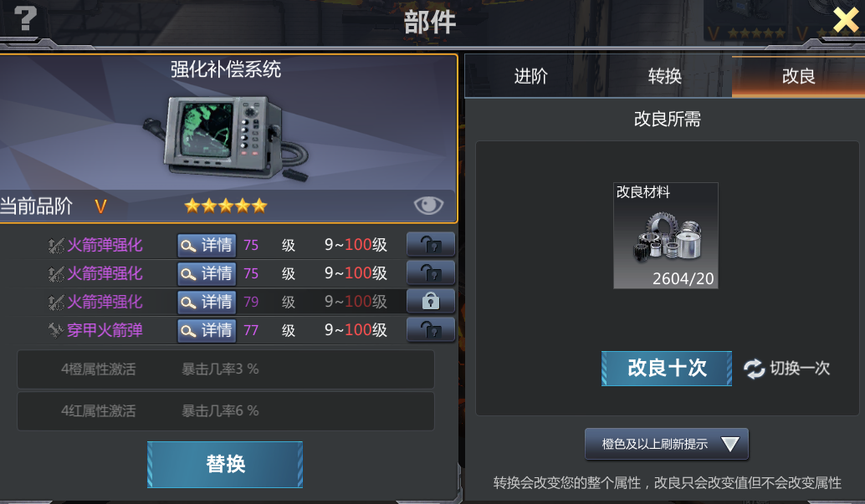The width and height of the screenshot is (865, 504).
Task: Expand the 橙色及以上刷新提示 dropdown
Action: tap(667, 444)
